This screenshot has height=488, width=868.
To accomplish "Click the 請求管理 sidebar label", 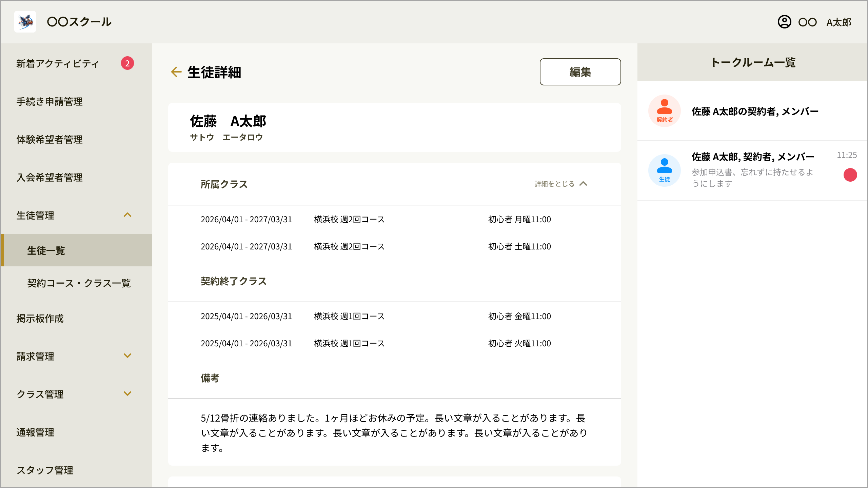I will coord(35,356).
